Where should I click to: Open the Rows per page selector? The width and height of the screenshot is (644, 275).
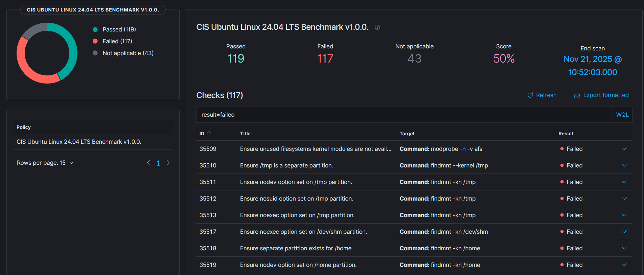45,163
